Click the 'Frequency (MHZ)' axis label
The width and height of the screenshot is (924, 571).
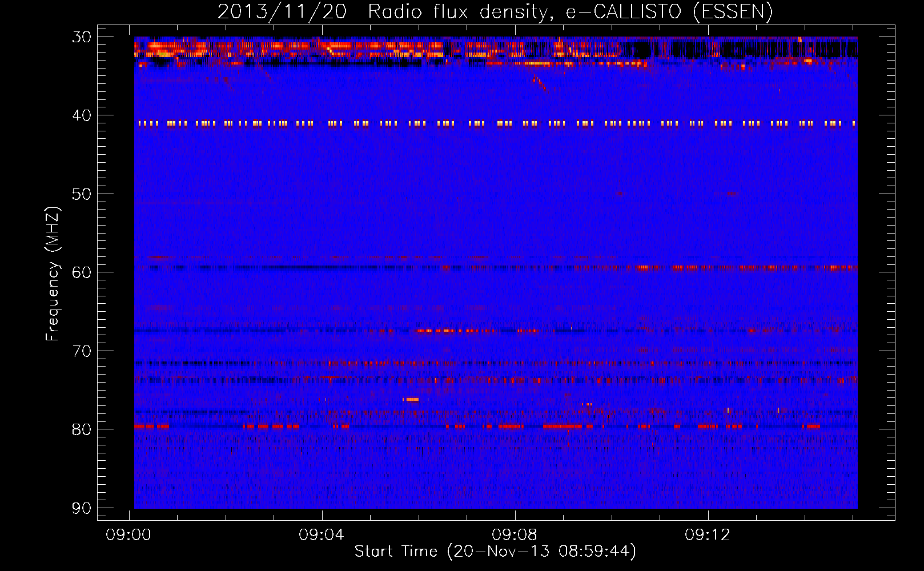[x=53, y=274]
